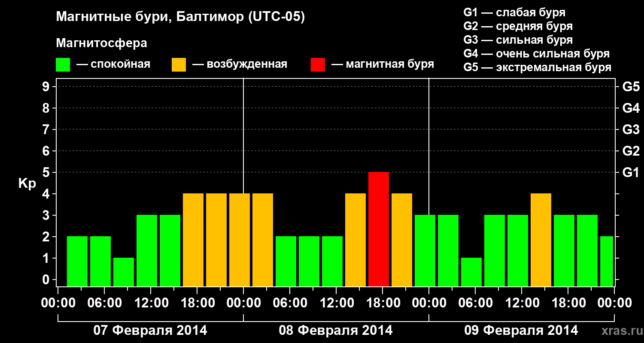Viewport: 644px width, 343px height.
Task: Click the 'Kp' axis label
Action: click(27, 184)
